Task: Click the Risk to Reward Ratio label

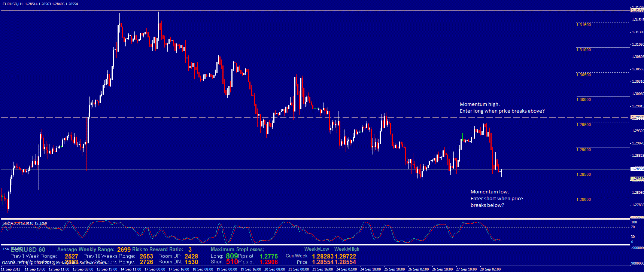Action: 158,250
